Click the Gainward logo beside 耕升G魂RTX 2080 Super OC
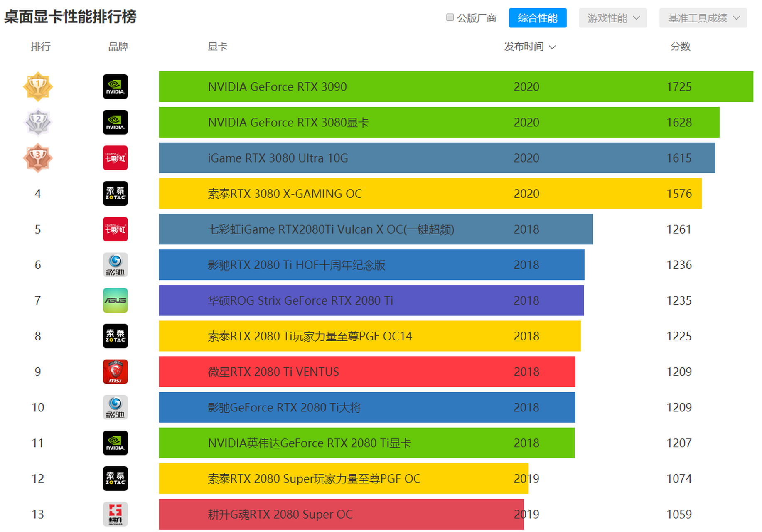Viewport: 762px width, 532px height. coord(115,514)
